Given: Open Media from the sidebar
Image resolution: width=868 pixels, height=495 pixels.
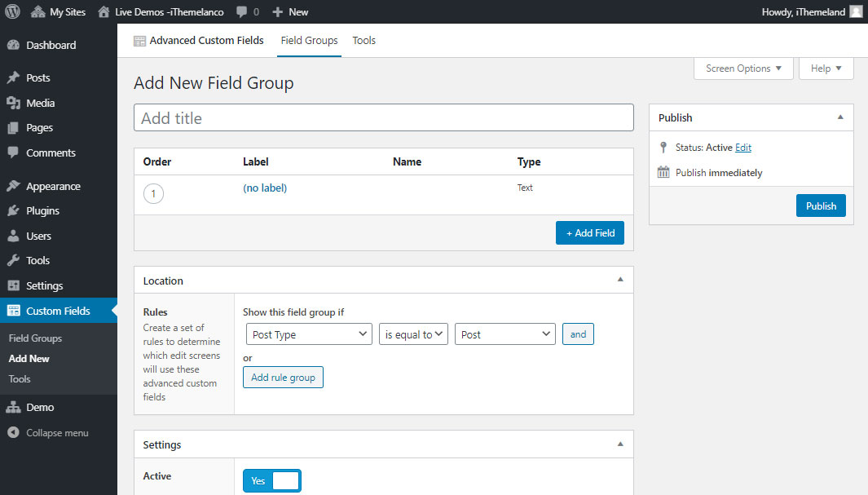Looking at the screenshot, I should 41,103.
